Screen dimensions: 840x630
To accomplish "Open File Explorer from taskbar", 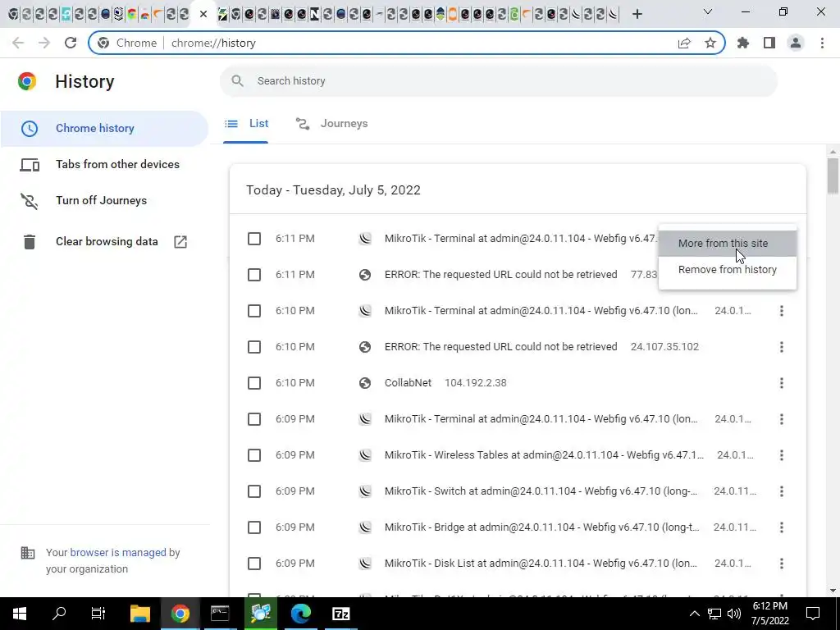I will pyautogui.click(x=140, y=614).
